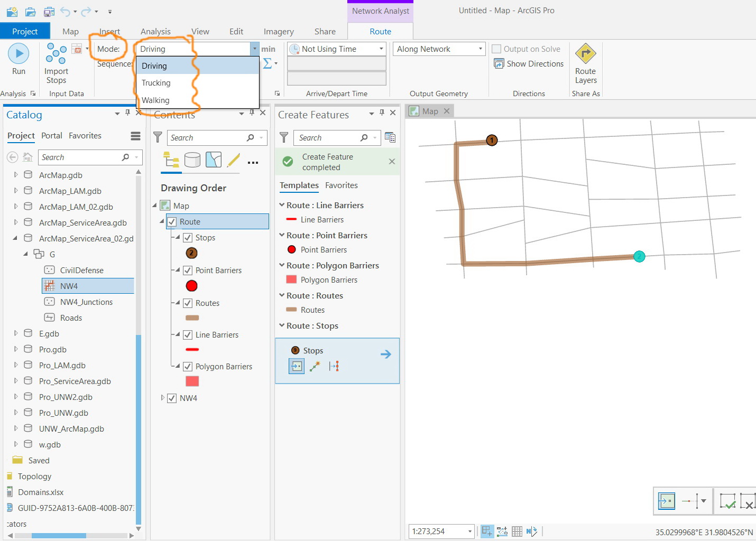
Task: Select List By Editing pencil icon
Action: [234, 160]
